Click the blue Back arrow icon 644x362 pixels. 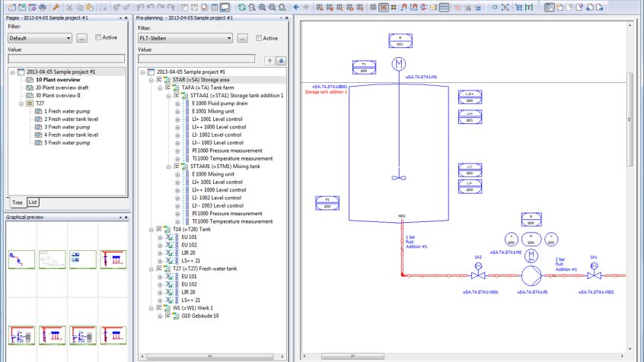click(x=295, y=7)
